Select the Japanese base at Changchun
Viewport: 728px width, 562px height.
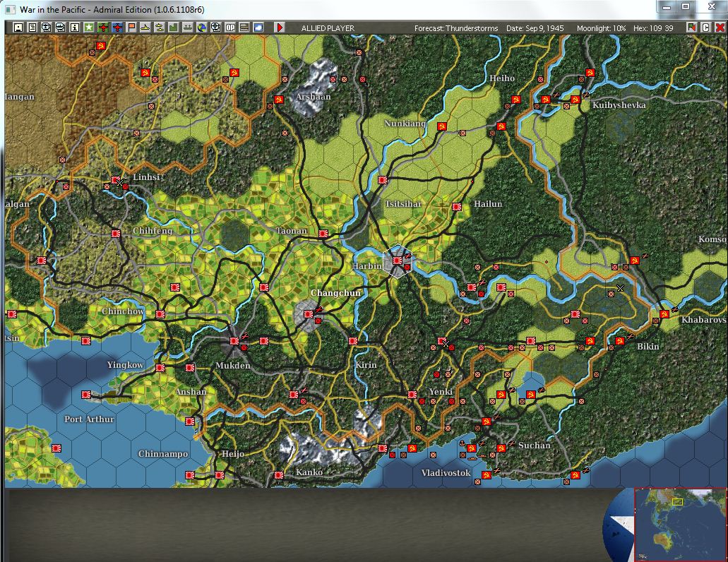click(x=309, y=314)
